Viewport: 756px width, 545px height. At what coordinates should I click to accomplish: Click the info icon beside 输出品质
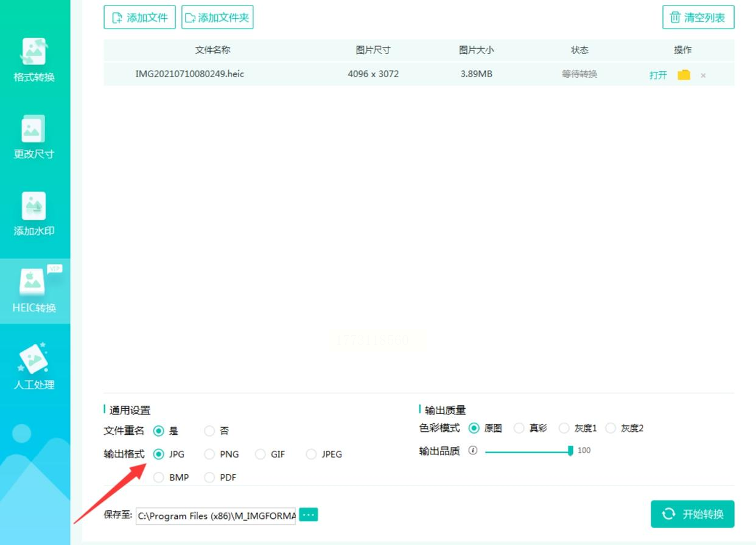pyautogui.click(x=473, y=451)
